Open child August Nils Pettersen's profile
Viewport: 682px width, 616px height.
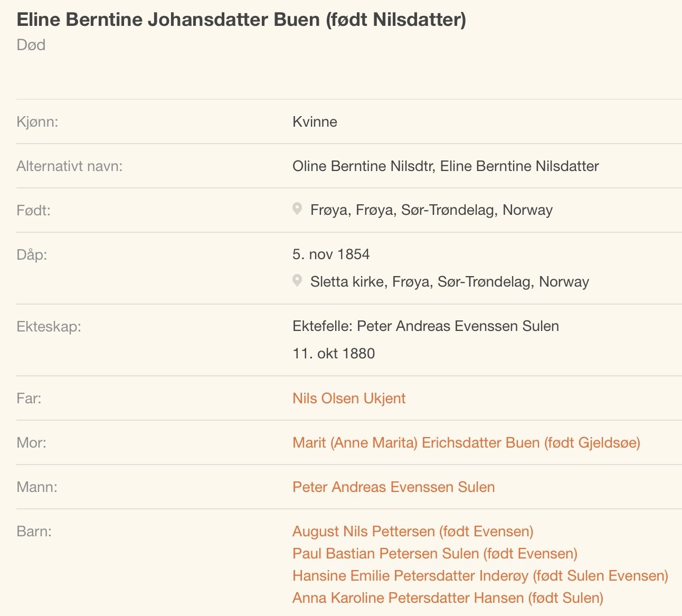(x=413, y=531)
